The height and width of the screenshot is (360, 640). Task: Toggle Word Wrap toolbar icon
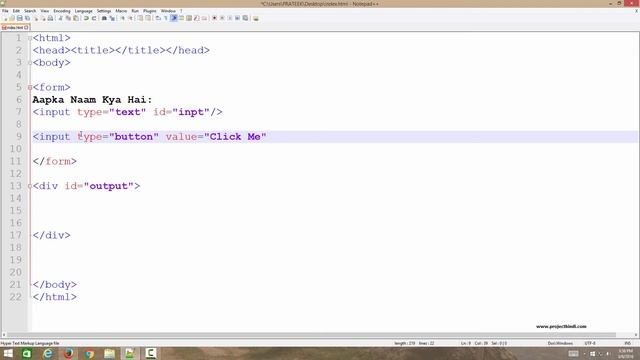point(158,18)
